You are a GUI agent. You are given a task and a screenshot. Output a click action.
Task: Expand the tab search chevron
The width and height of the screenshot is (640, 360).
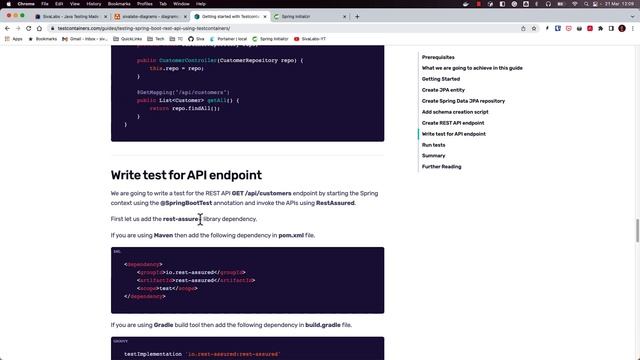pos(632,17)
